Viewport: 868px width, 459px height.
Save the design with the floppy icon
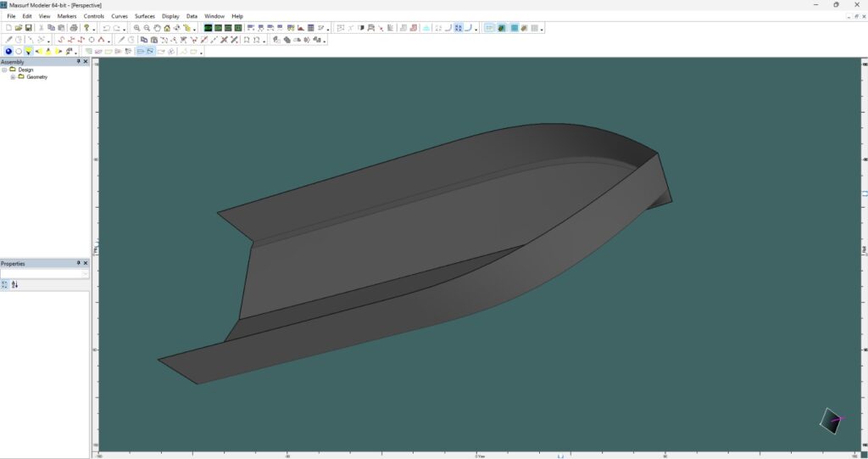[x=28, y=28]
